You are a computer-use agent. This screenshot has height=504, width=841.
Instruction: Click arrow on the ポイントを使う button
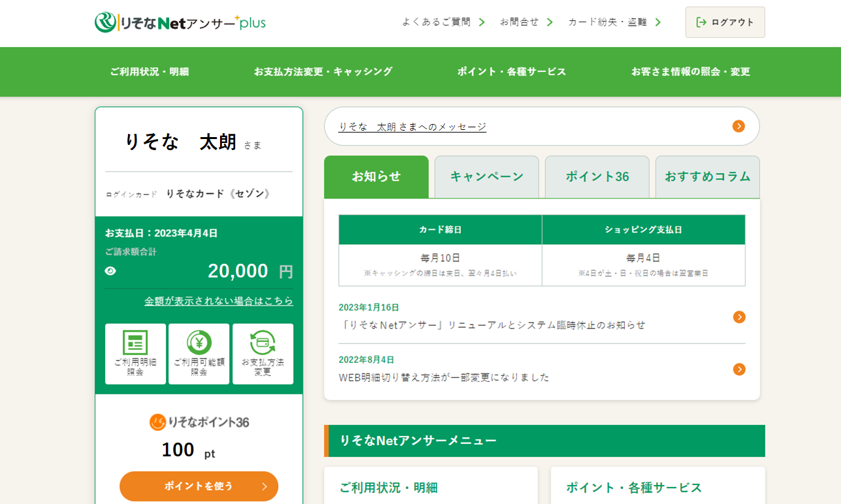click(264, 486)
